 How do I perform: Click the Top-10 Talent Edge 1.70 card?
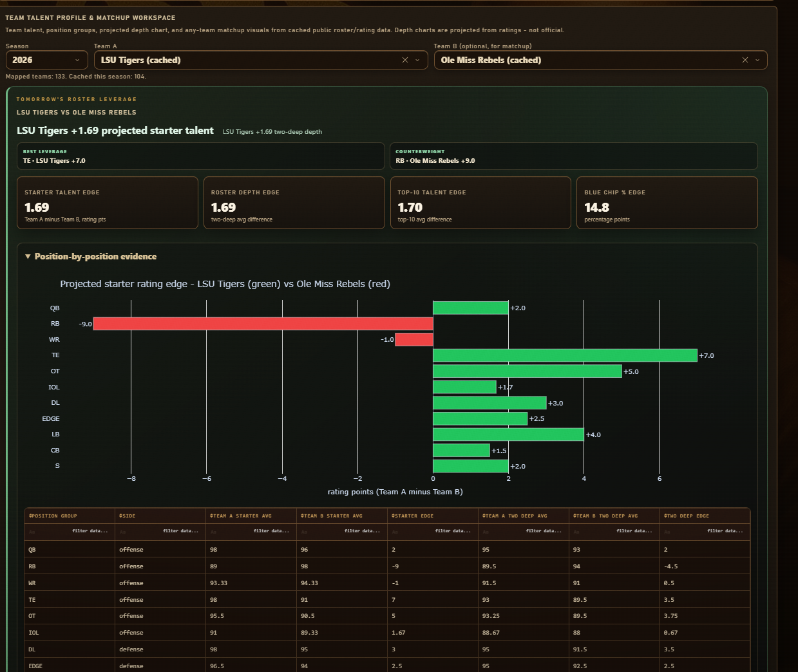[480, 203]
